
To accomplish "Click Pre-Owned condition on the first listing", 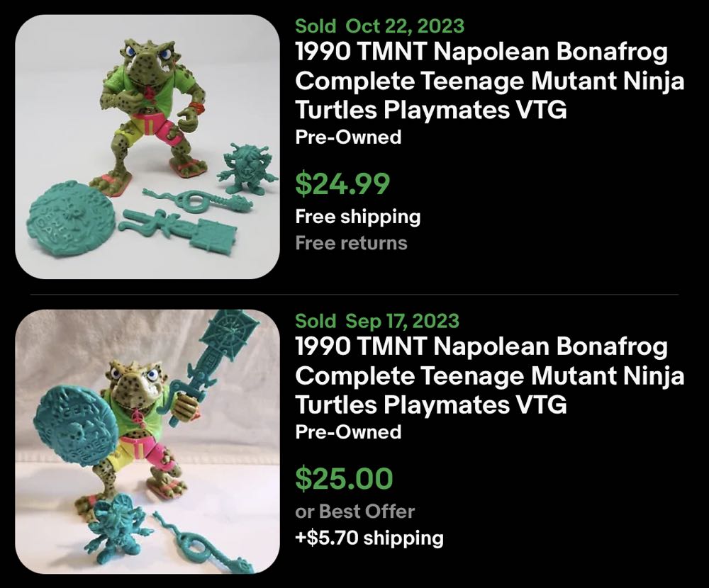I will (x=347, y=137).
